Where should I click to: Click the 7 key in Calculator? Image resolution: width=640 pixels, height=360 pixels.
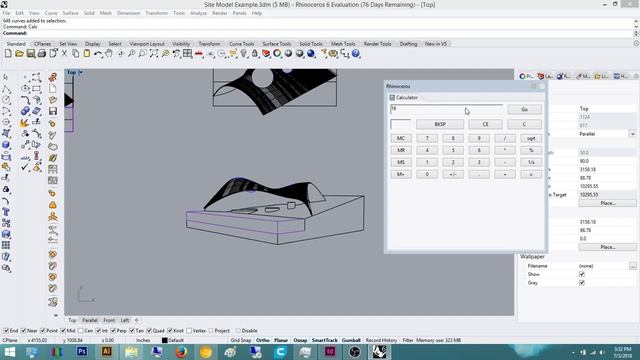click(427, 138)
